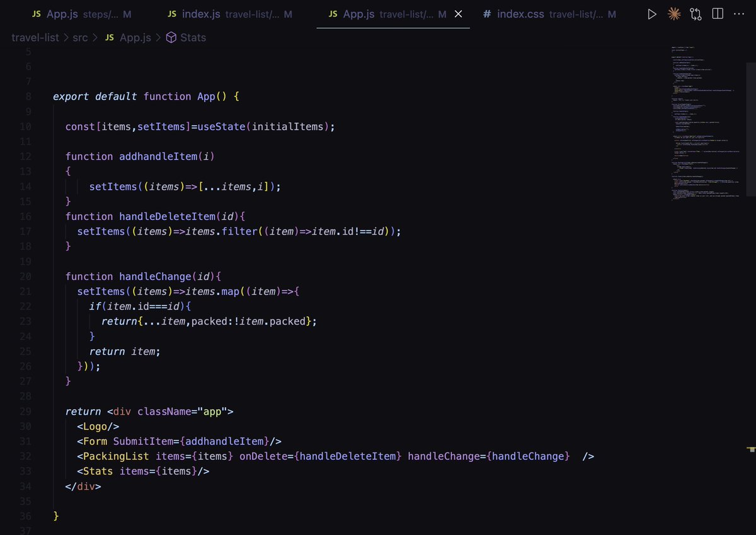Click the src folder breadcrumb
This screenshot has height=535, width=756.
pyautogui.click(x=80, y=38)
